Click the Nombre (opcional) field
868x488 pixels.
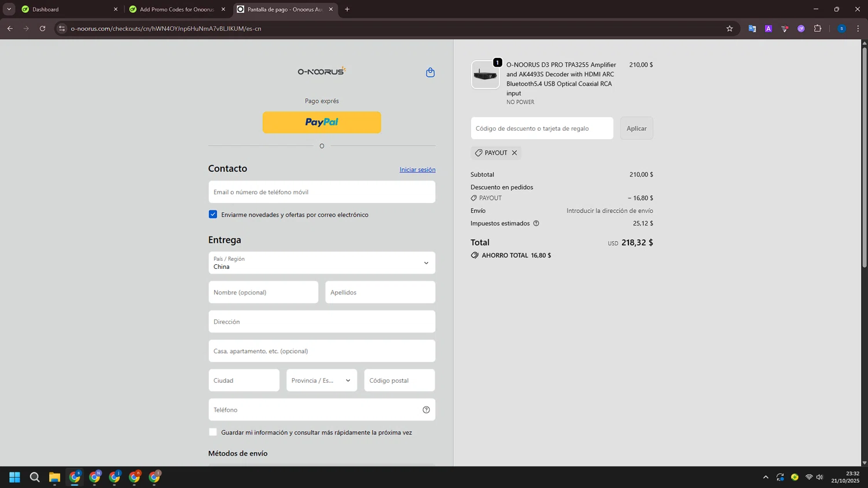pyautogui.click(x=263, y=292)
